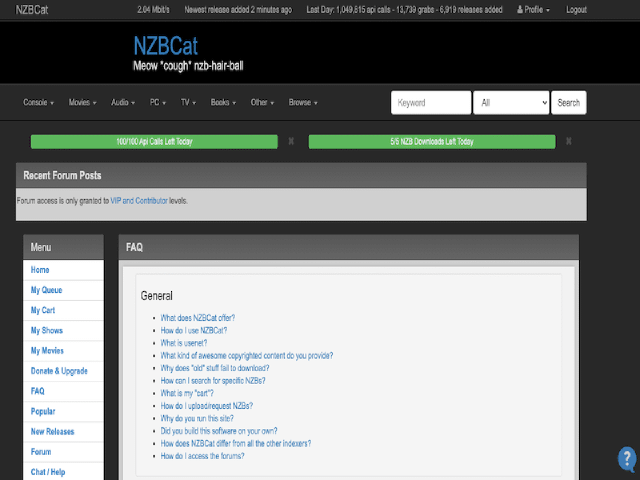
Task: Open 'How do I use NZBCat?' question
Action: (193, 331)
